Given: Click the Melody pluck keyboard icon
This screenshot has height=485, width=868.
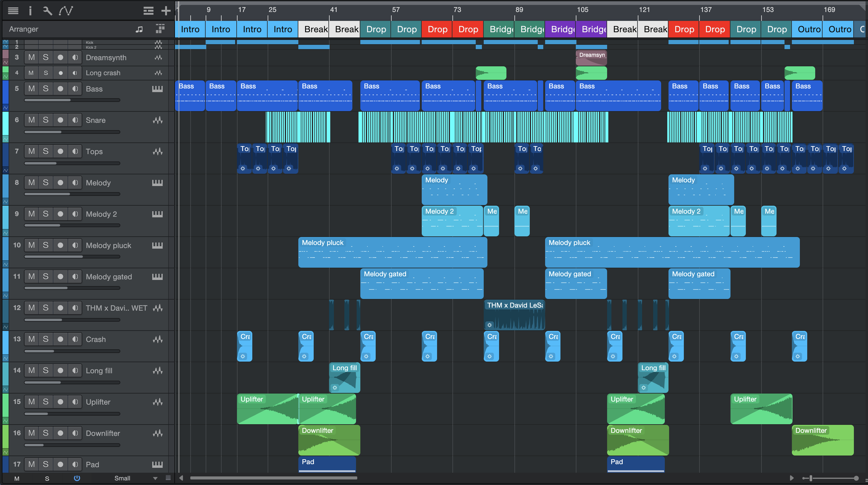Looking at the screenshot, I should click(157, 245).
